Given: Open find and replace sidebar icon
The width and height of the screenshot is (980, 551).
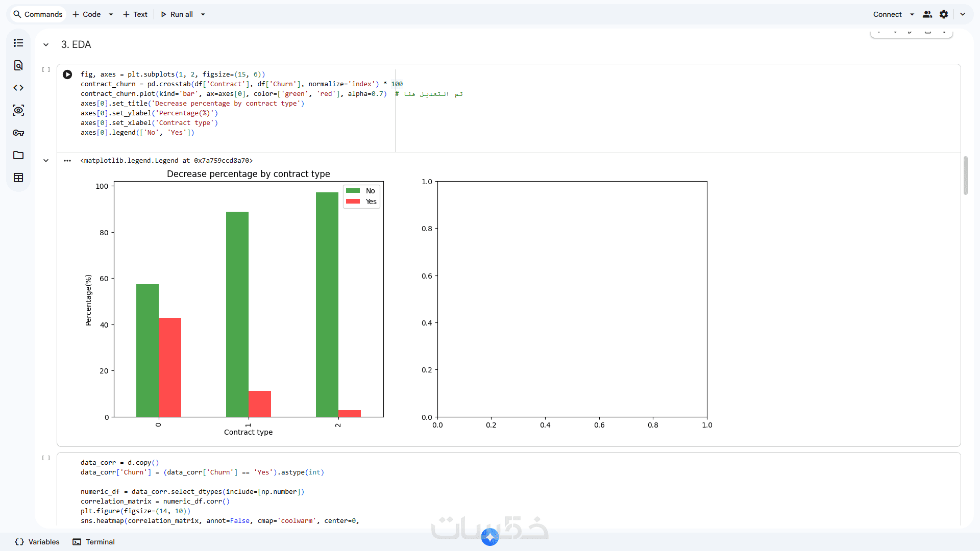Looking at the screenshot, I should click(18, 65).
